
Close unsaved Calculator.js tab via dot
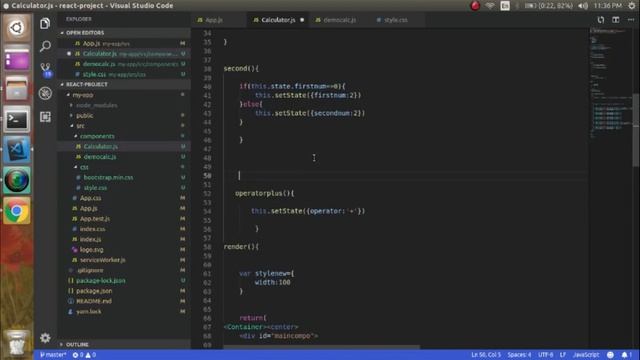click(302, 20)
